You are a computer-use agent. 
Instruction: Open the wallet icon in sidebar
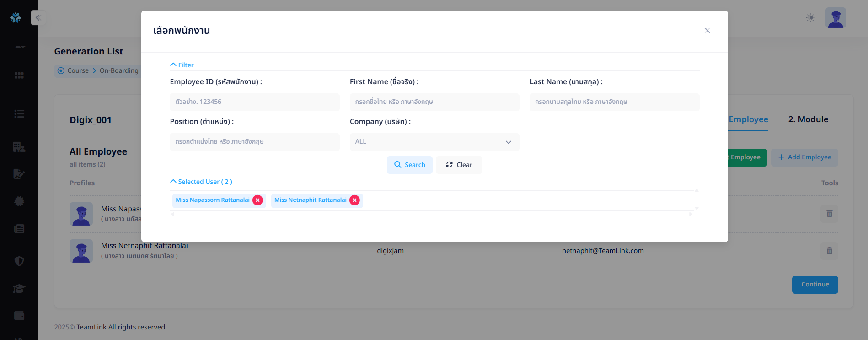click(19, 316)
